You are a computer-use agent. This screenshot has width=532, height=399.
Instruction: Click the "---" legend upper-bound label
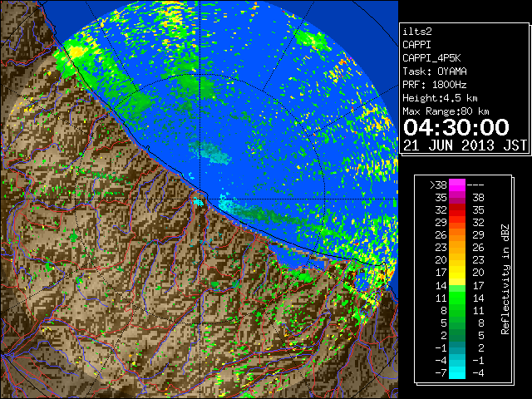(x=475, y=185)
